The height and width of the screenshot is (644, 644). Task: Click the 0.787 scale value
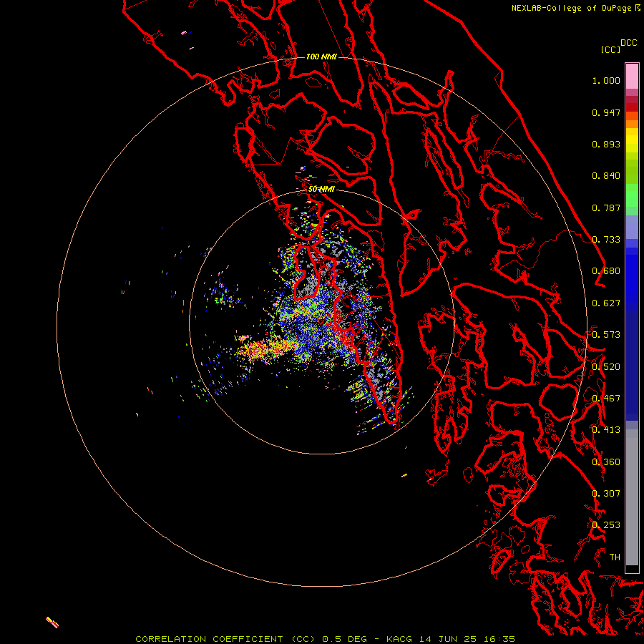606,208
